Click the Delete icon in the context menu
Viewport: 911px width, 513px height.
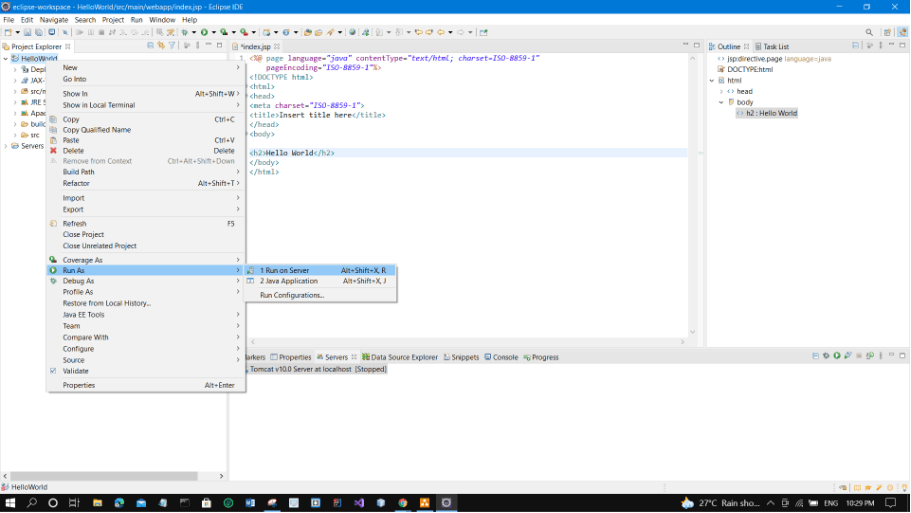[x=53, y=151]
